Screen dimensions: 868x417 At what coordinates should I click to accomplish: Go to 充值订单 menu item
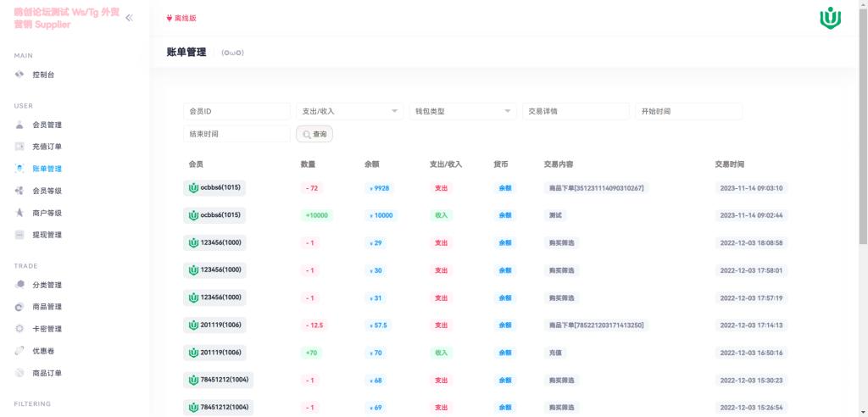47,147
